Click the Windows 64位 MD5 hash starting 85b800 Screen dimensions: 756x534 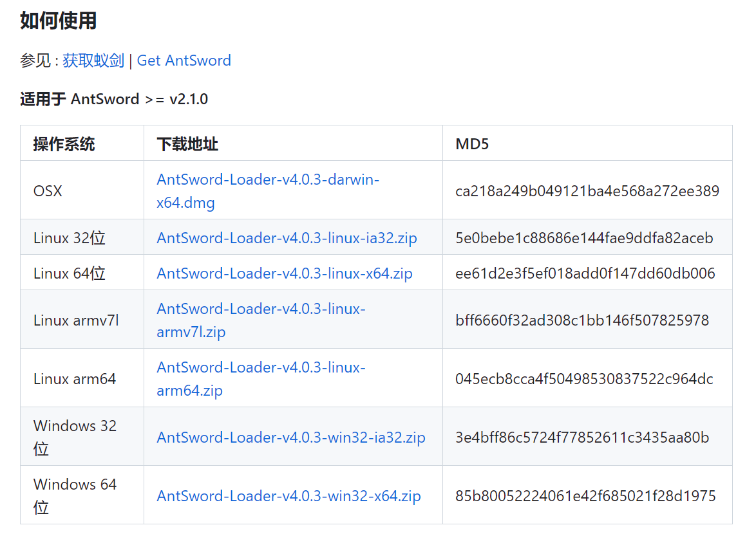585,496
